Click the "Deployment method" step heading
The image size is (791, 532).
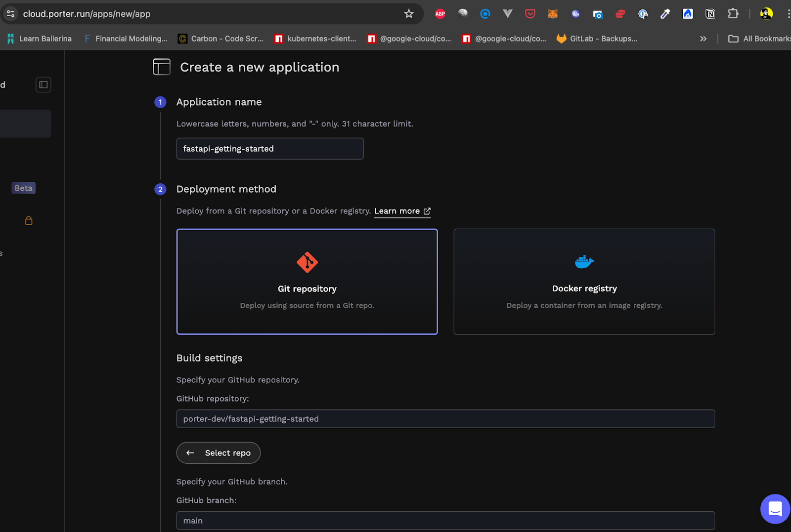[226, 189]
